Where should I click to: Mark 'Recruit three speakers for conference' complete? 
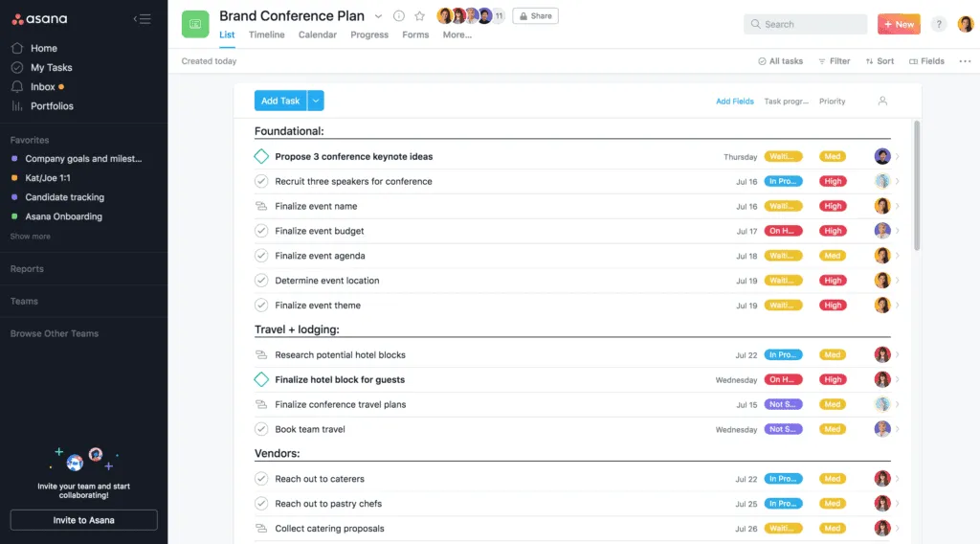(x=261, y=181)
